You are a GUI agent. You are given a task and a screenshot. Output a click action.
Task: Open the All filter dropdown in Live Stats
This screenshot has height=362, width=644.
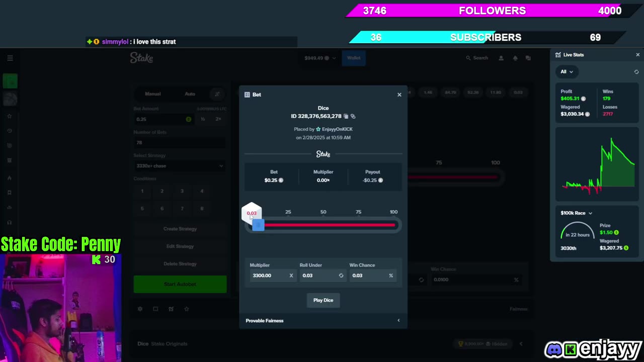coord(567,71)
